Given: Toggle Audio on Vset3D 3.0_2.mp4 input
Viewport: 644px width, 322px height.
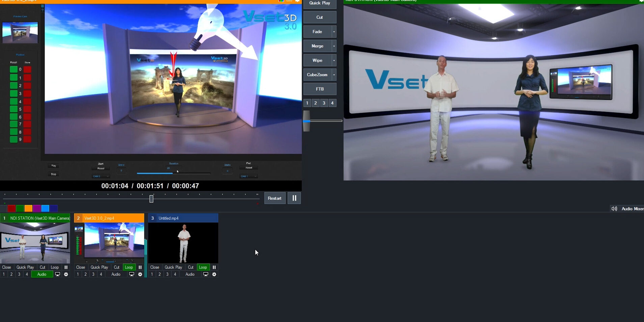Looking at the screenshot, I should click(116, 274).
